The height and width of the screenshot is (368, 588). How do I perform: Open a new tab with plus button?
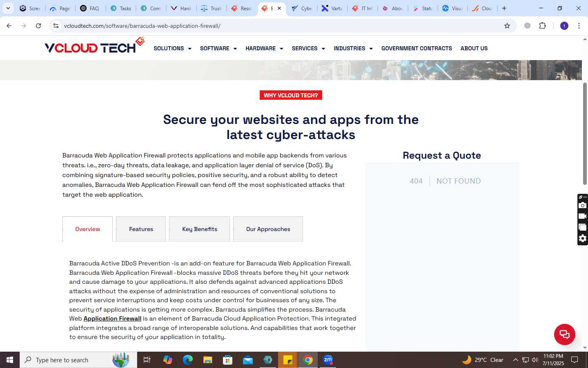tap(504, 8)
